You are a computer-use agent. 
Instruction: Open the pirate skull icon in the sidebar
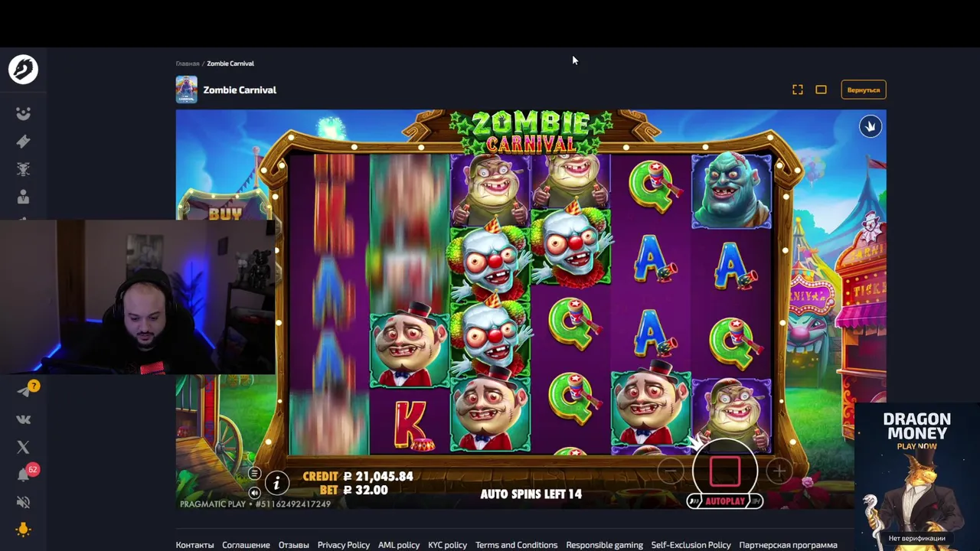[23, 169]
